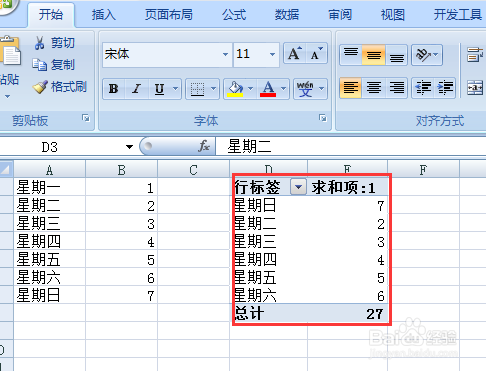Align text to top of cell
Viewport: 486px width, 371px height.
pyautogui.click(x=351, y=54)
